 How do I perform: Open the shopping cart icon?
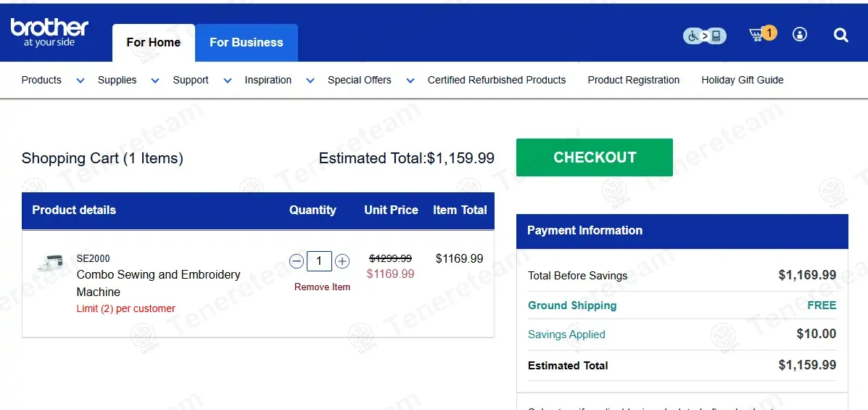759,34
